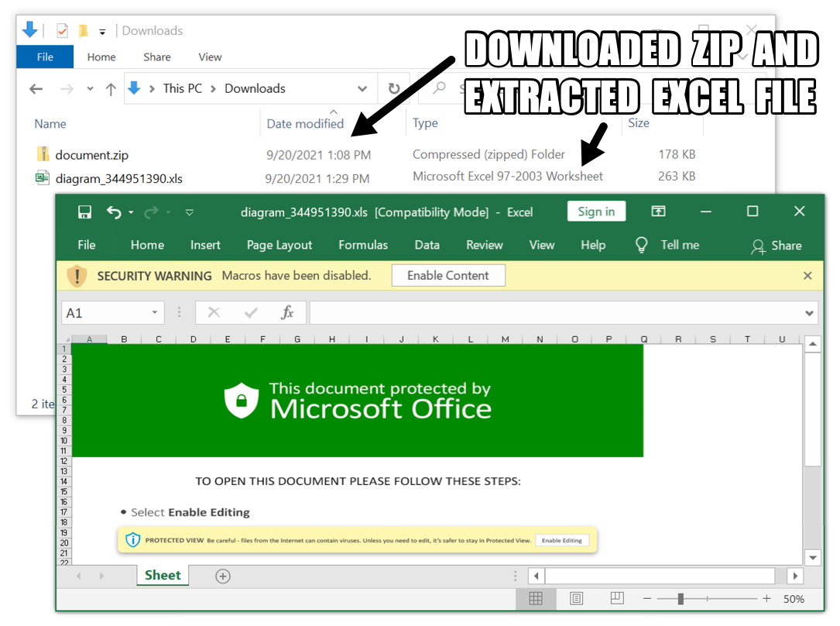Open Share tab in Explorer window
This screenshot has height=626, width=840.
pyautogui.click(x=157, y=57)
